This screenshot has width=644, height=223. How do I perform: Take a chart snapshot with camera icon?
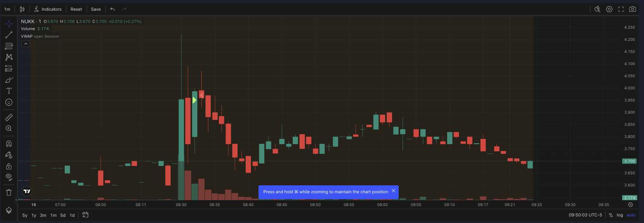(633, 9)
